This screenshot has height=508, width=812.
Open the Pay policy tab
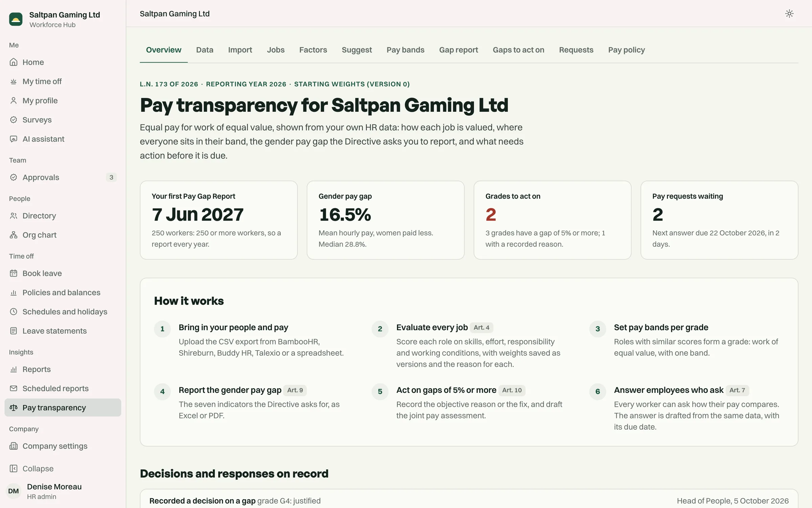click(626, 50)
